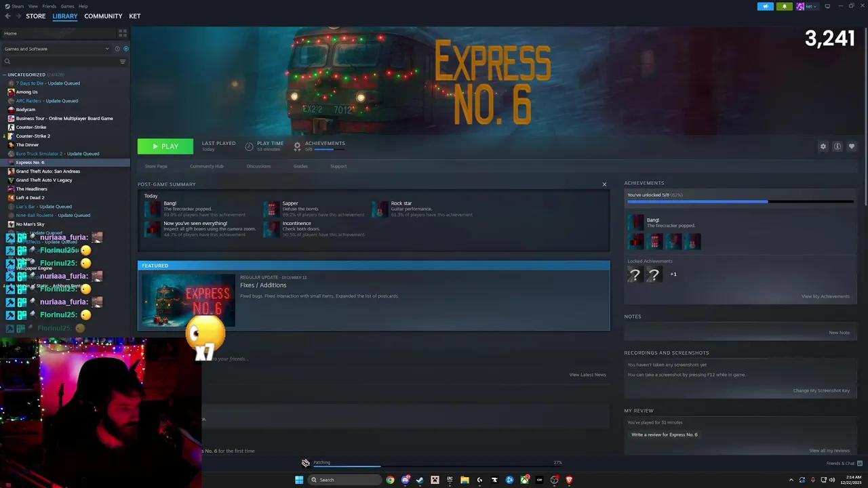Select Left 4 Dead 2 in the library
The width and height of the screenshot is (868, 488).
tap(30, 198)
